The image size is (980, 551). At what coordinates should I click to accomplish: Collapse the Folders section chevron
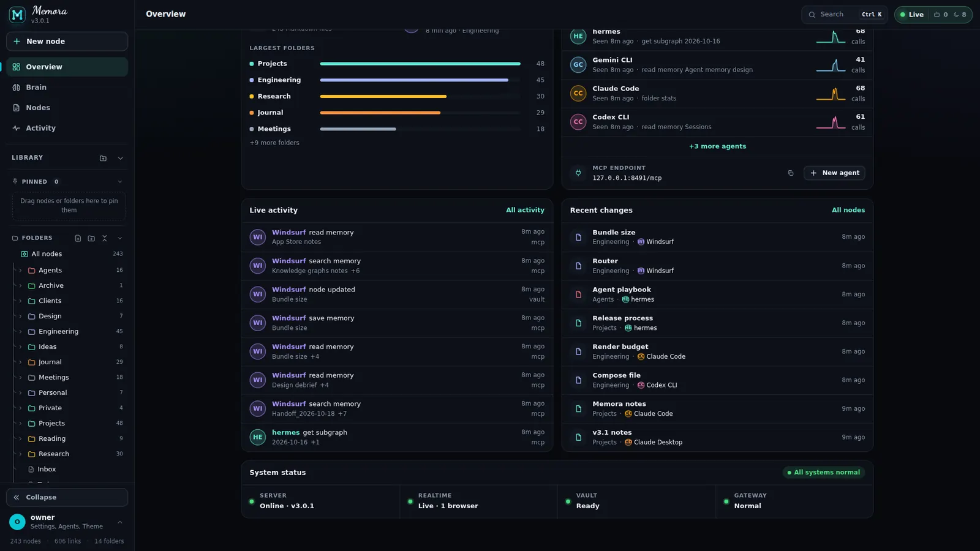click(120, 238)
